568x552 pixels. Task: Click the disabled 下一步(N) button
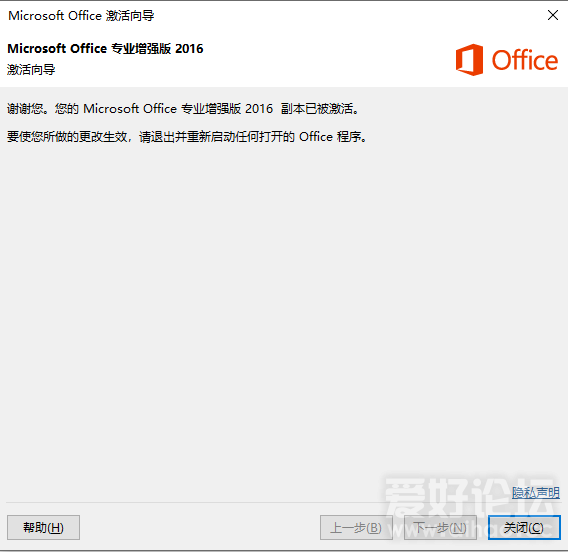pos(440,527)
